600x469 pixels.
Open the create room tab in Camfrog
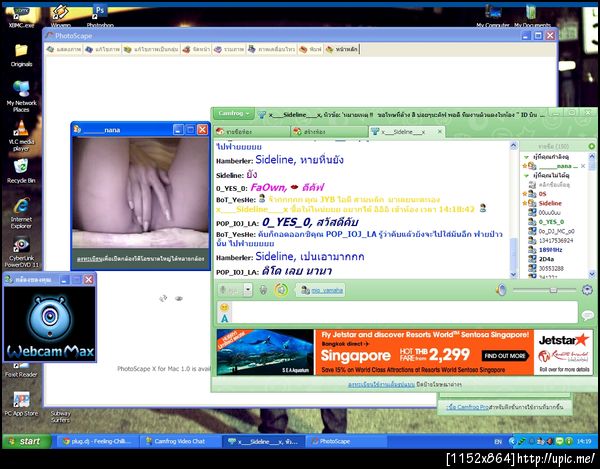coord(329,131)
